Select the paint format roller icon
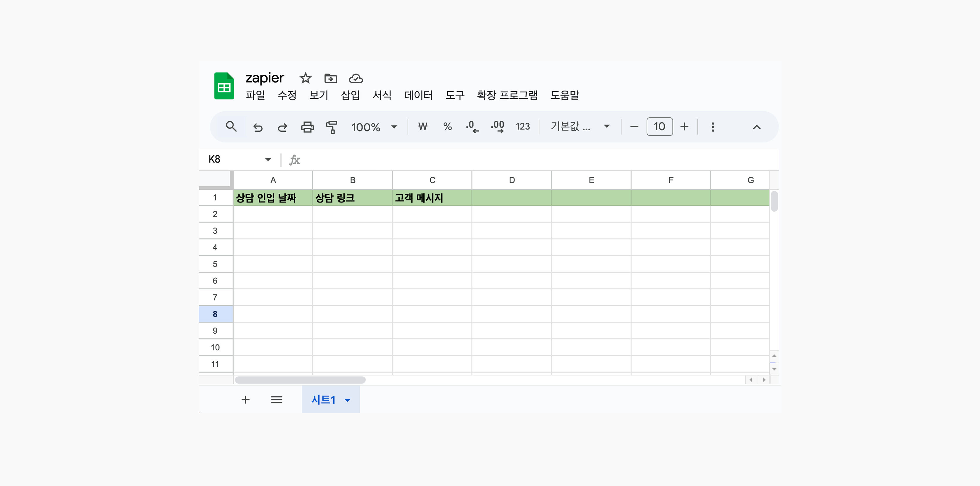This screenshot has height=486, width=980. pyautogui.click(x=331, y=127)
